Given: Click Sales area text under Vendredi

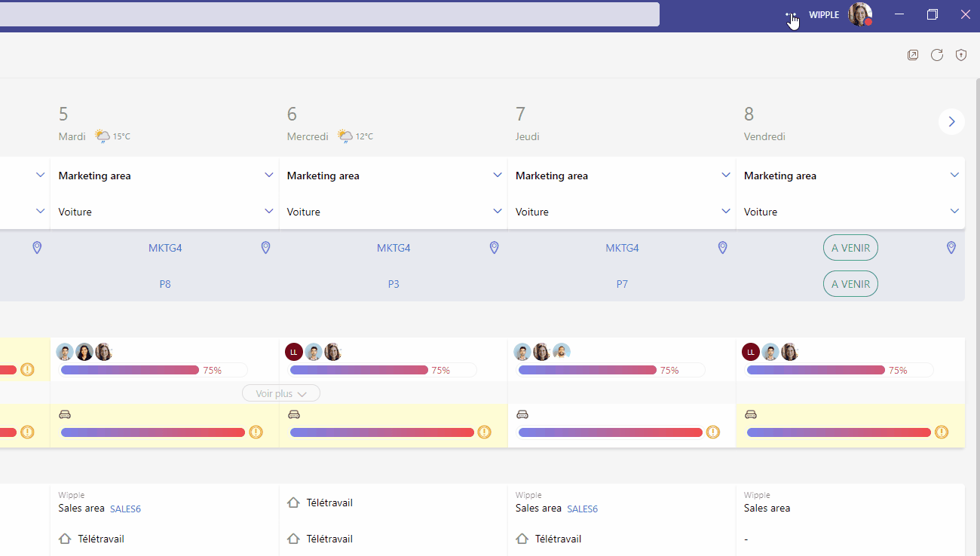Looking at the screenshot, I should pos(767,508).
